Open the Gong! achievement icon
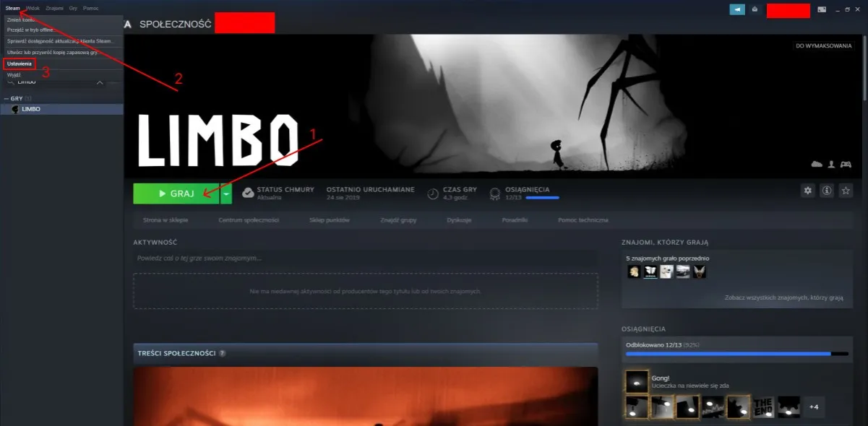Screen dimensions: 868x426 click(x=637, y=381)
